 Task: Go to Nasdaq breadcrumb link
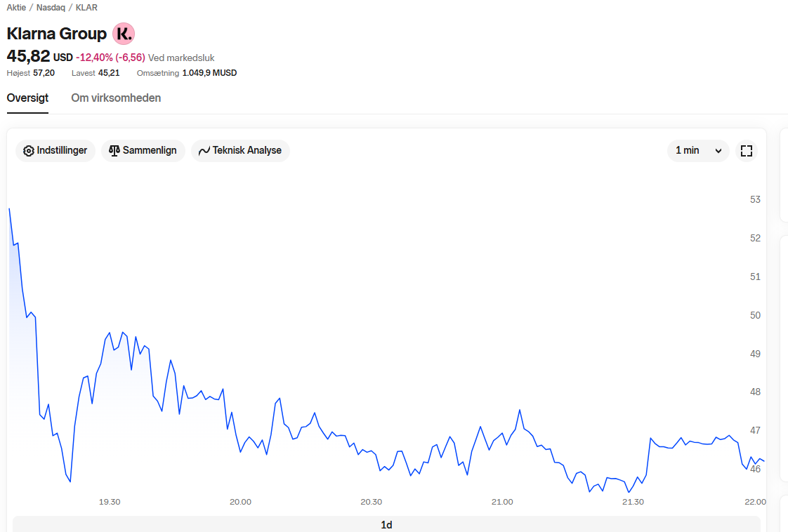[x=51, y=8]
